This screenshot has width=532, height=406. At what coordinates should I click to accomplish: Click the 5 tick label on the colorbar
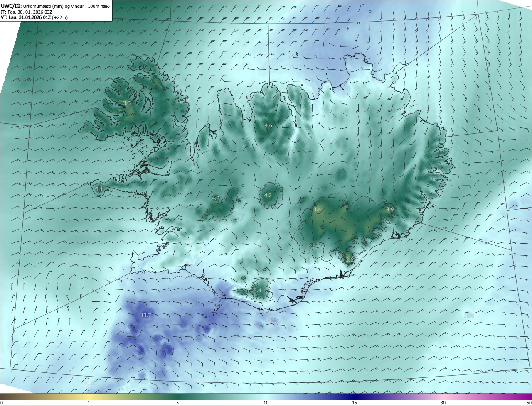[x=177, y=403]
